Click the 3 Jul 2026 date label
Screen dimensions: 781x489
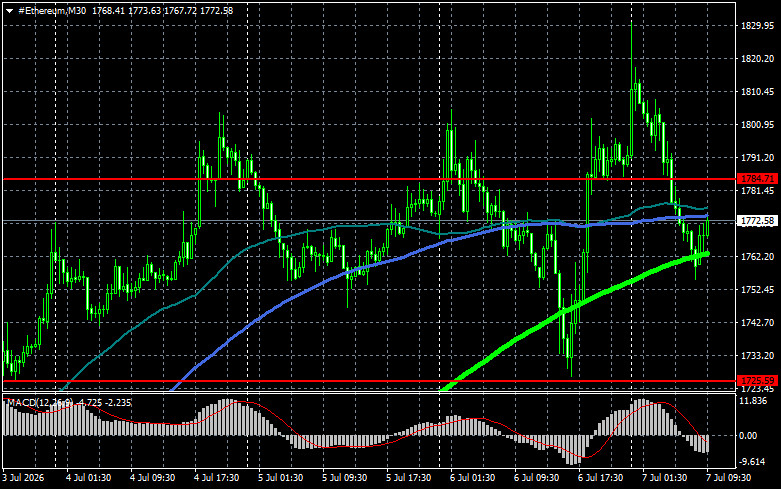point(23,478)
